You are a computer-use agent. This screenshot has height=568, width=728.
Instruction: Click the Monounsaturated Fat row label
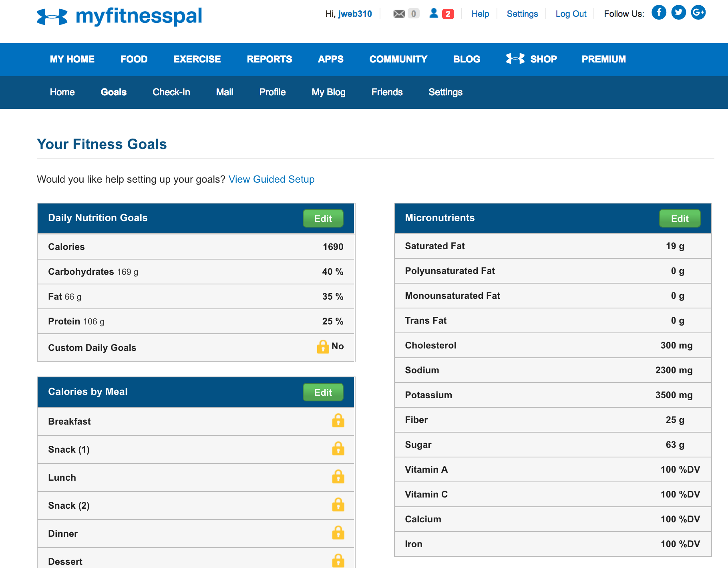[452, 296]
